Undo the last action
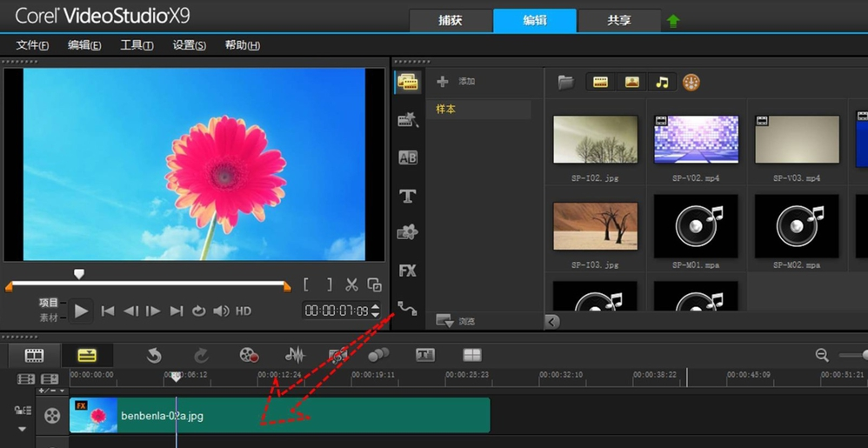 click(154, 356)
